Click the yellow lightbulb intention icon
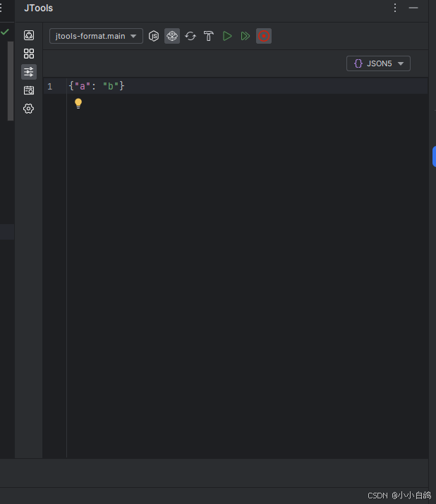 click(x=78, y=104)
